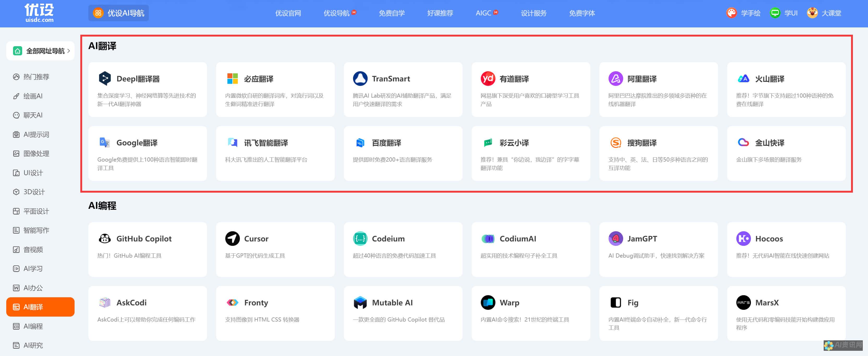Click the MarsX black logo icon

coord(743,302)
